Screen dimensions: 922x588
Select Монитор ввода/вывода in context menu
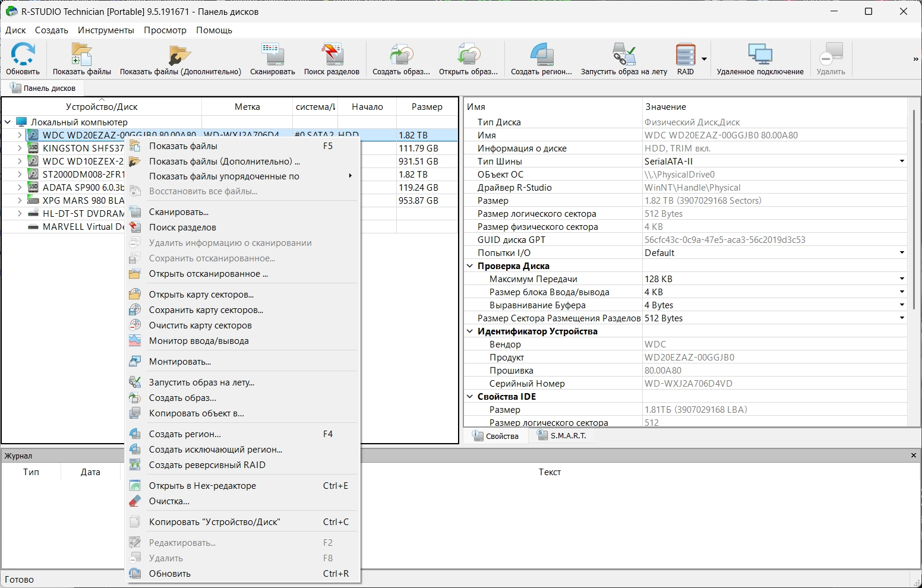click(198, 341)
